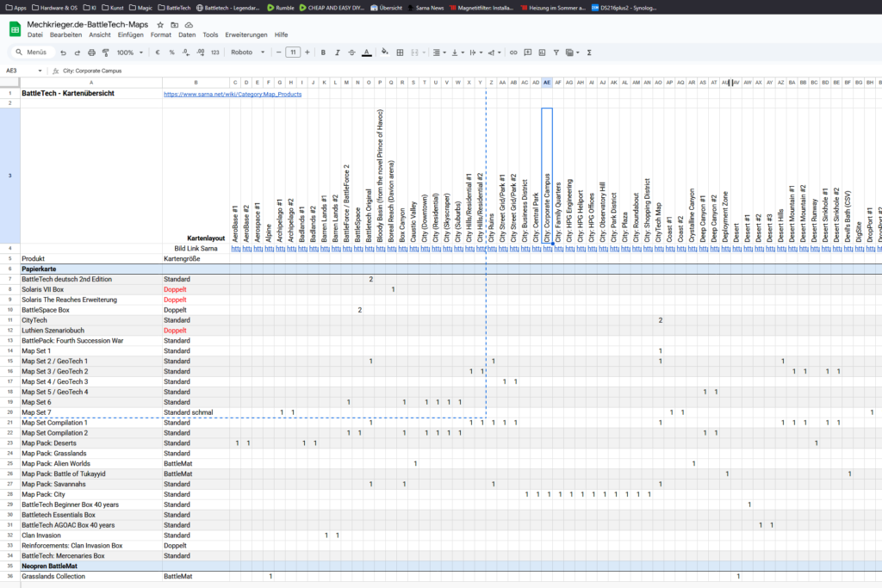Image resolution: width=882 pixels, height=588 pixels.
Task: Open the Tools menu
Action: tap(210, 34)
